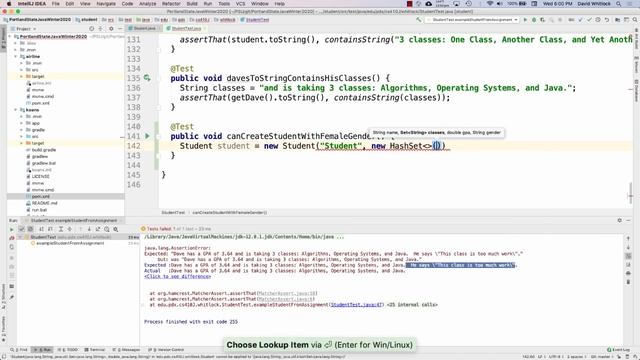Locate current file in Project panel

[x=91, y=29]
